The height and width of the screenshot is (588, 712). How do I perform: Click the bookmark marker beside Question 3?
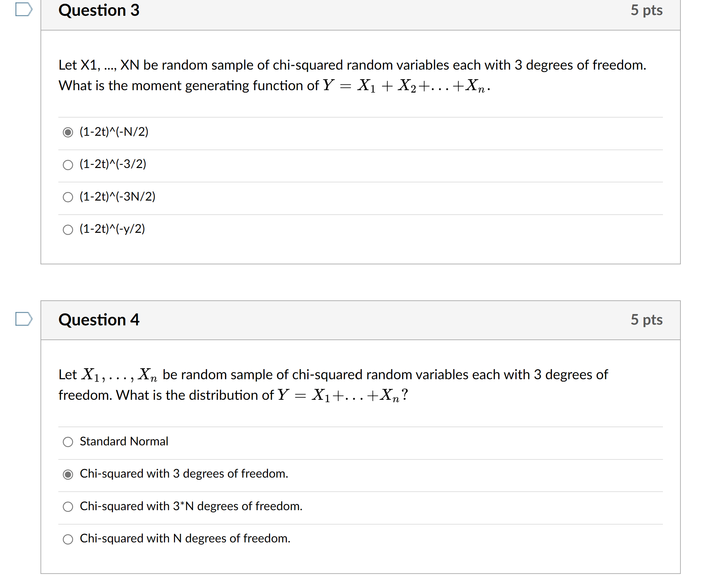pos(24,10)
